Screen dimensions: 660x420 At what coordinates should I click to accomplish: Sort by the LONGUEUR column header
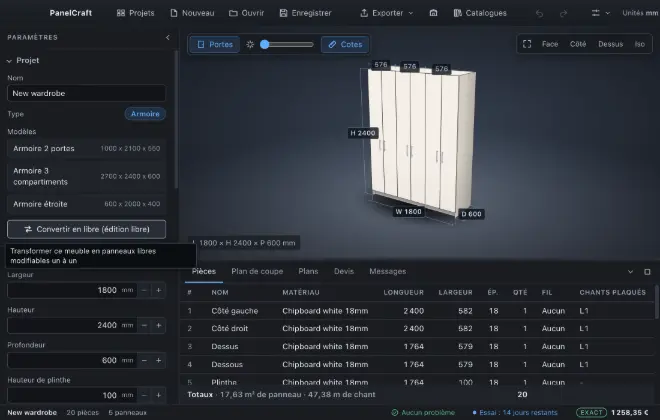(x=403, y=292)
